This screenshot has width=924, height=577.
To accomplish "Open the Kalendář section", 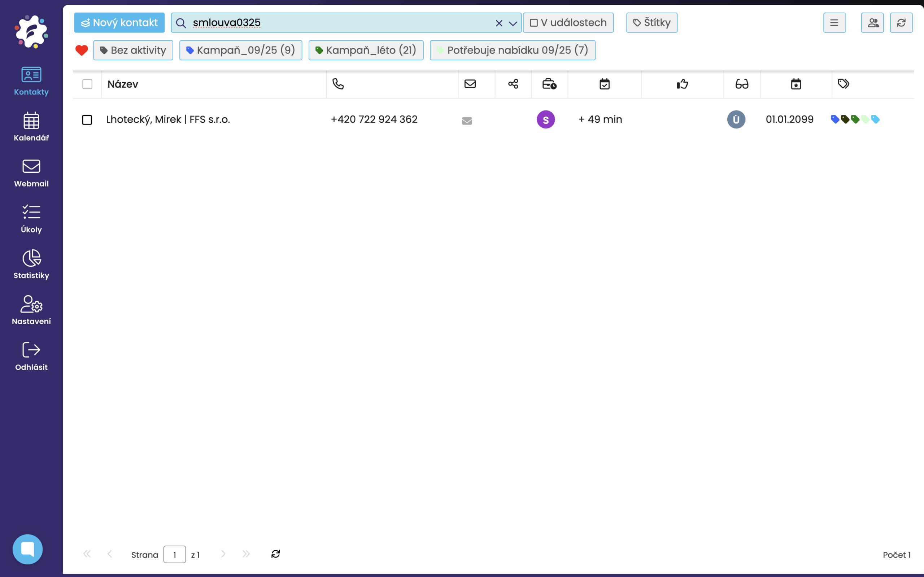I will click(x=31, y=127).
